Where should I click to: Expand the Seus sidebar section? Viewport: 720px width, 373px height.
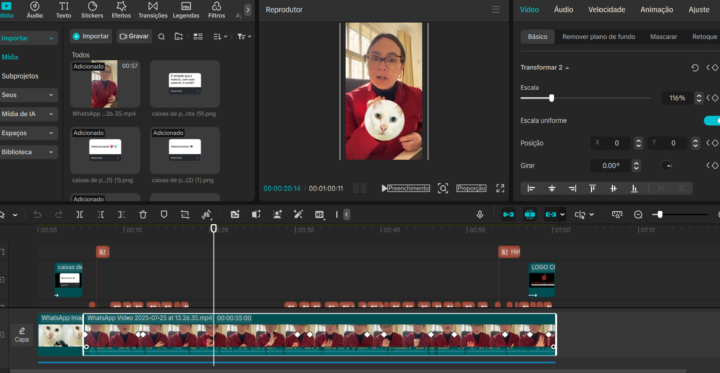51,95
